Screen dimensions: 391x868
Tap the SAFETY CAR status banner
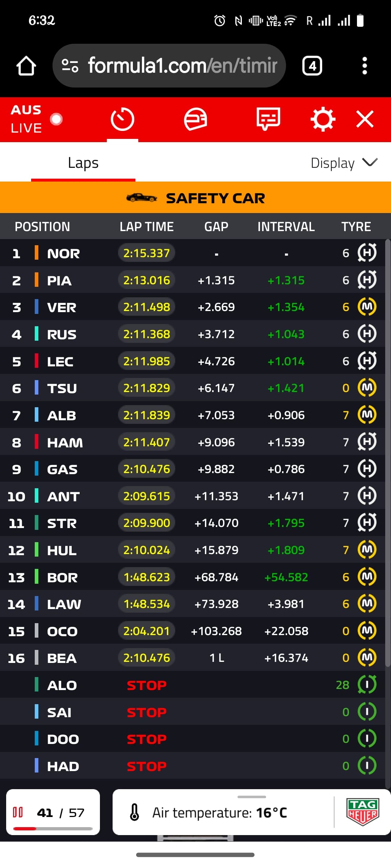click(195, 197)
